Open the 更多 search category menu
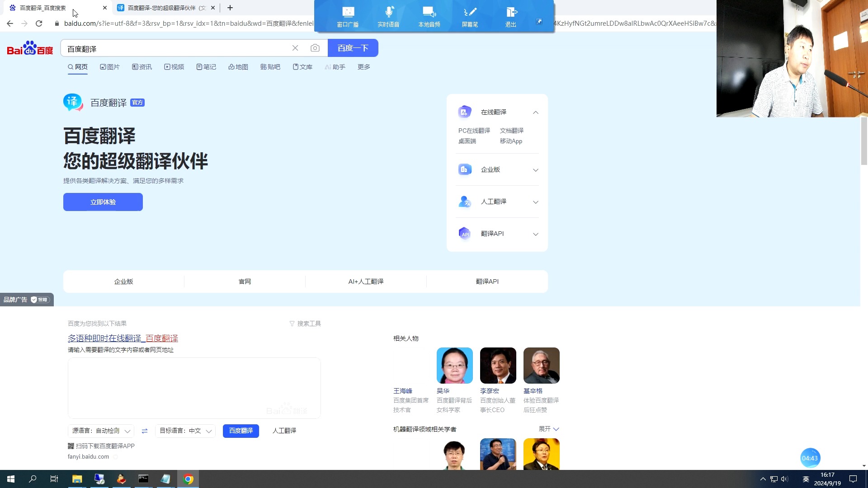The image size is (868, 488). click(364, 67)
